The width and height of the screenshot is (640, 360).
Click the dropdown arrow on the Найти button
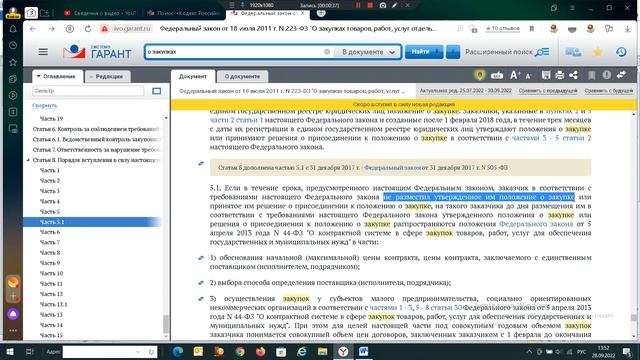click(x=438, y=52)
